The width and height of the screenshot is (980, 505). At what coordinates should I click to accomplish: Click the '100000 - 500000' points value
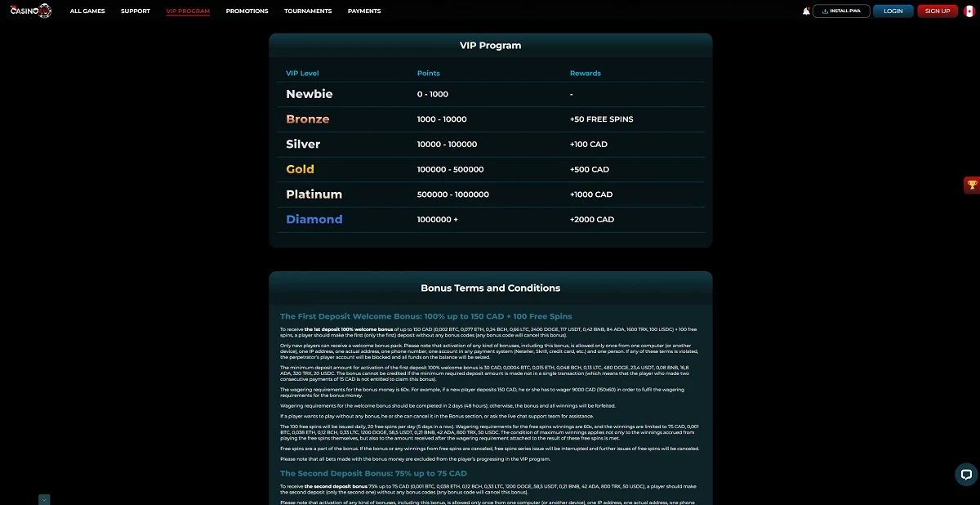(451, 169)
